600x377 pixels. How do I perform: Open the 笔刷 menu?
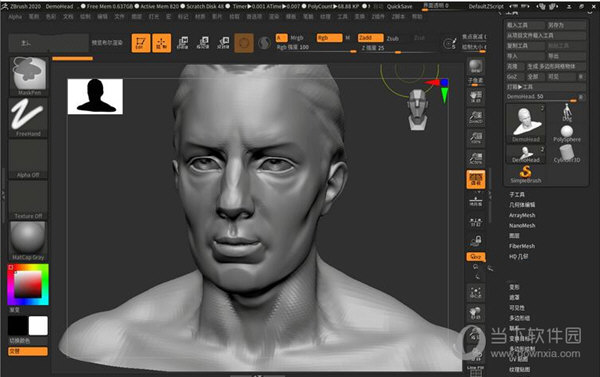pyautogui.click(x=34, y=17)
